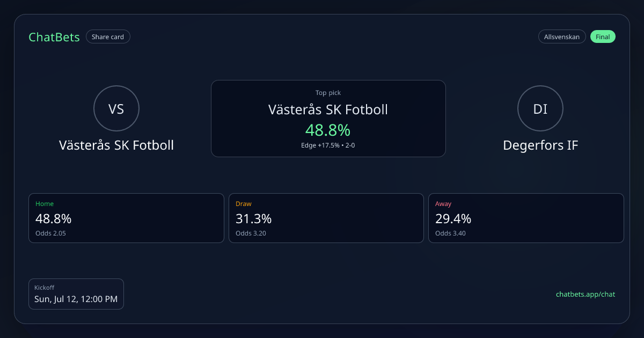
Task: Click the DI team badge circle
Action: coord(540,109)
